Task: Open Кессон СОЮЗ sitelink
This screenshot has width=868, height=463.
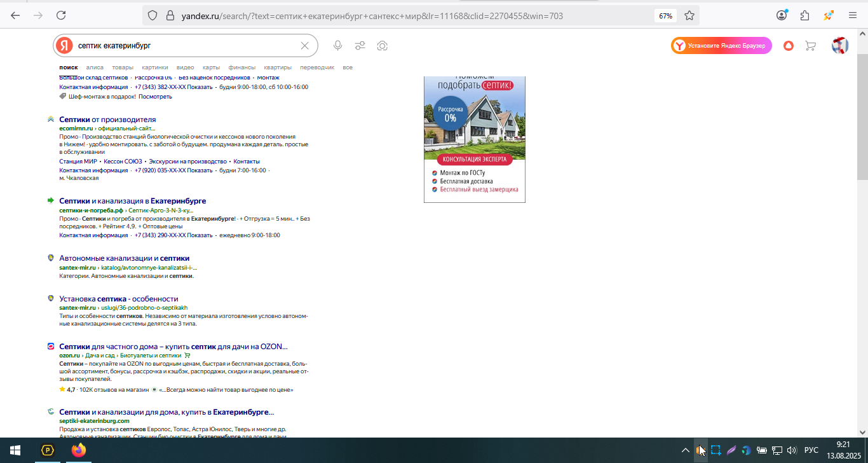Action: [x=123, y=162]
